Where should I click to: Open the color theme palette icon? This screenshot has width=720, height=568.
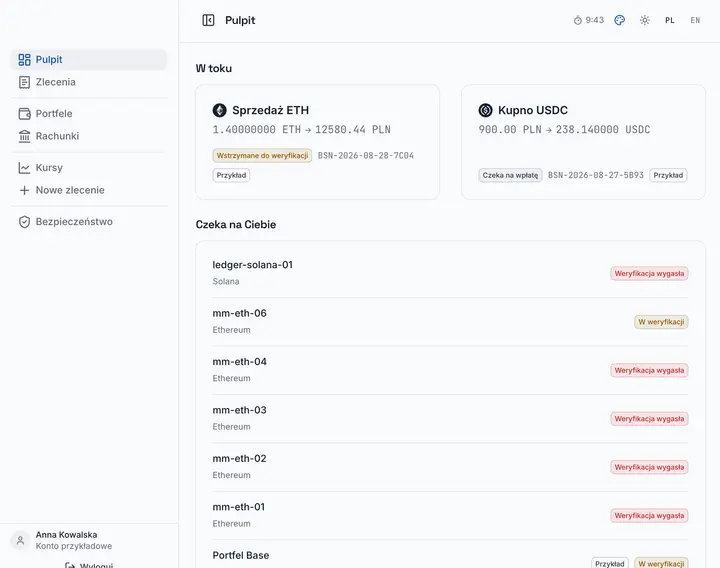click(x=619, y=20)
